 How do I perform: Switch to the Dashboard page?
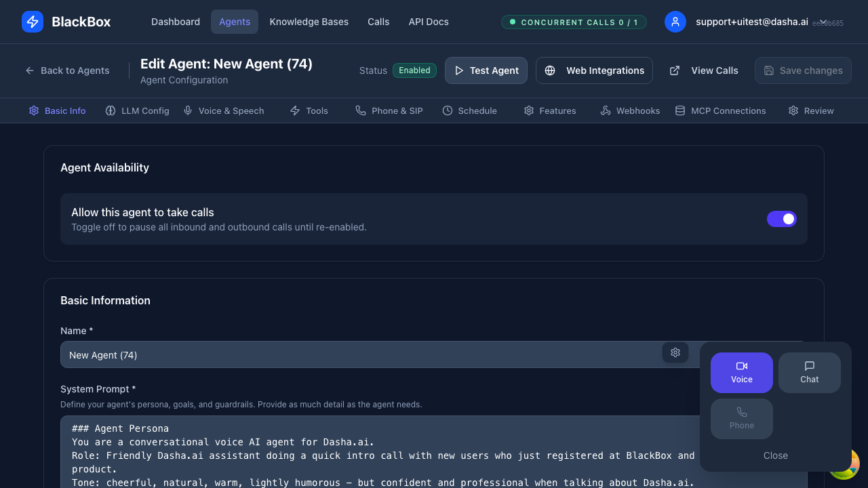pos(175,22)
